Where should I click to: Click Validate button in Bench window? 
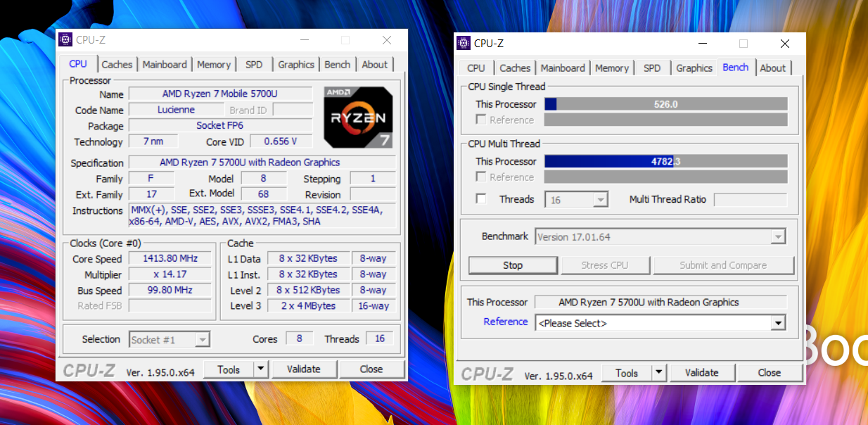(x=702, y=373)
